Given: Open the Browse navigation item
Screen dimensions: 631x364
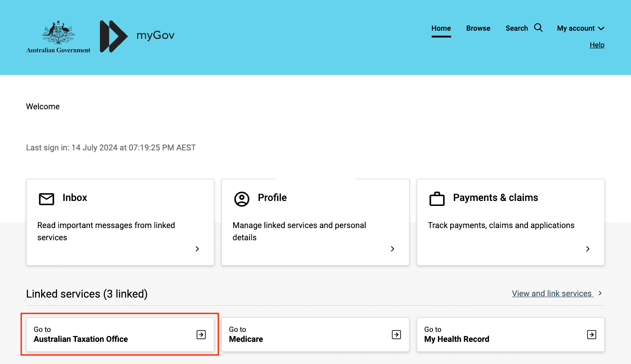Looking at the screenshot, I should (x=478, y=28).
